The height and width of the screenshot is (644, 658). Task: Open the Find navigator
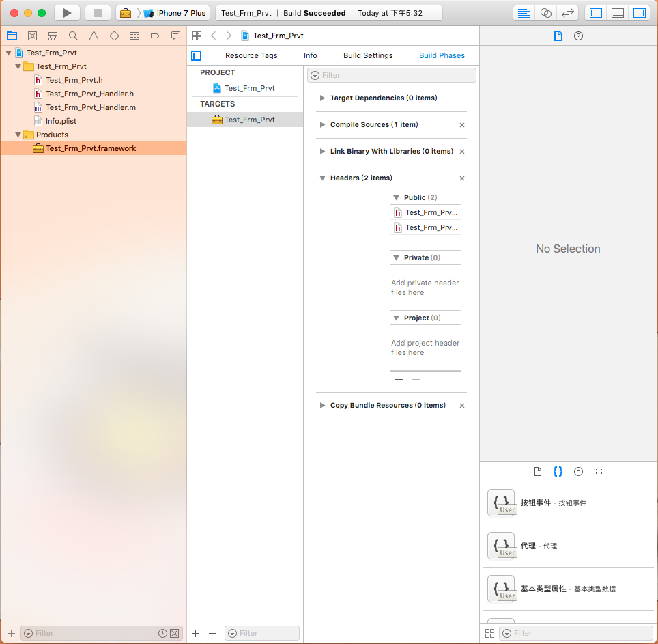pos(73,36)
